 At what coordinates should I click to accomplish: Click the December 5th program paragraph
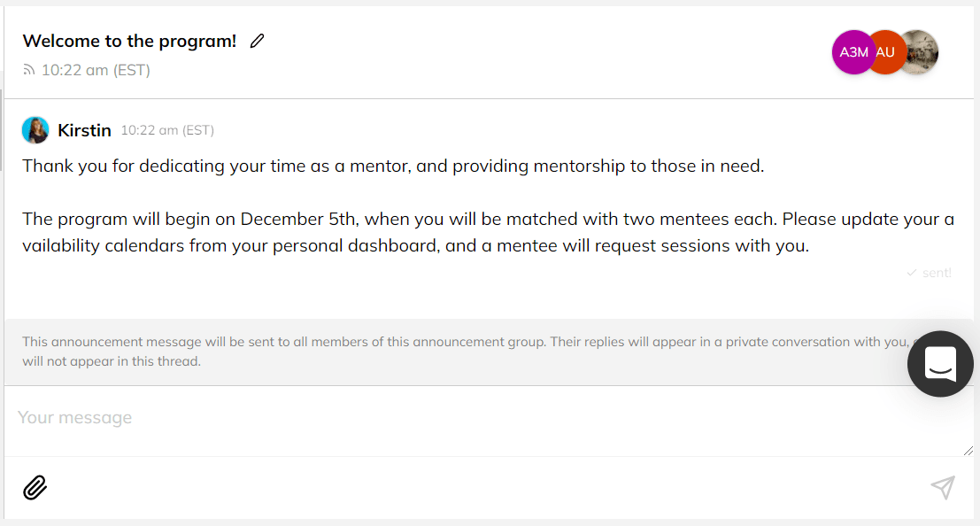point(487,232)
